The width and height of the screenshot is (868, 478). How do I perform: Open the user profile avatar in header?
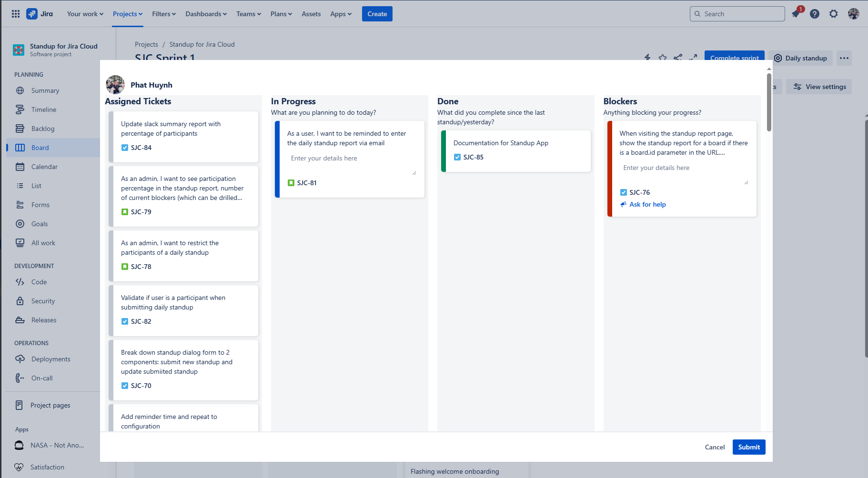click(x=853, y=14)
